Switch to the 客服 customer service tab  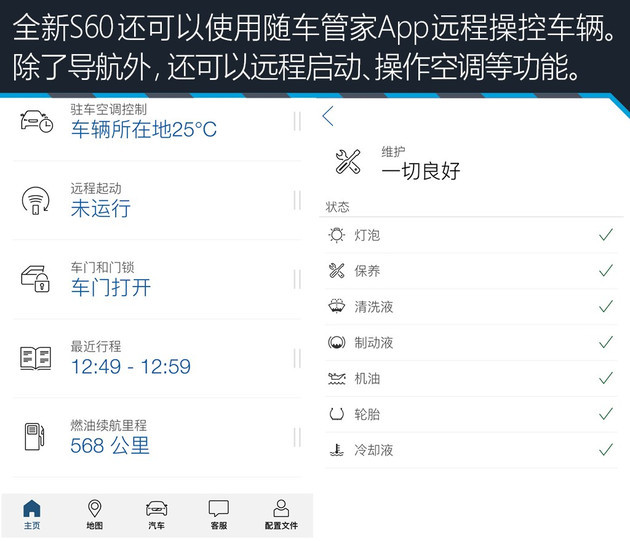click(x=219, y=515)
